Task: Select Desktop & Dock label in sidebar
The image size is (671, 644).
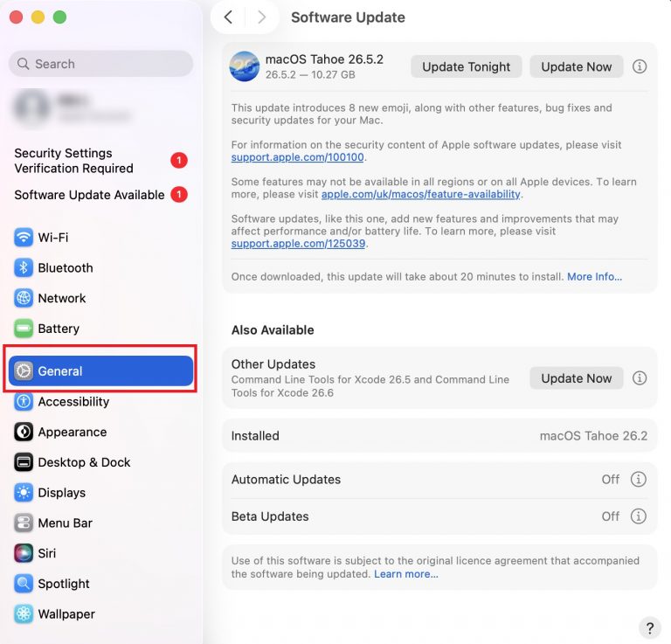Action: click(x=84, y=462)
